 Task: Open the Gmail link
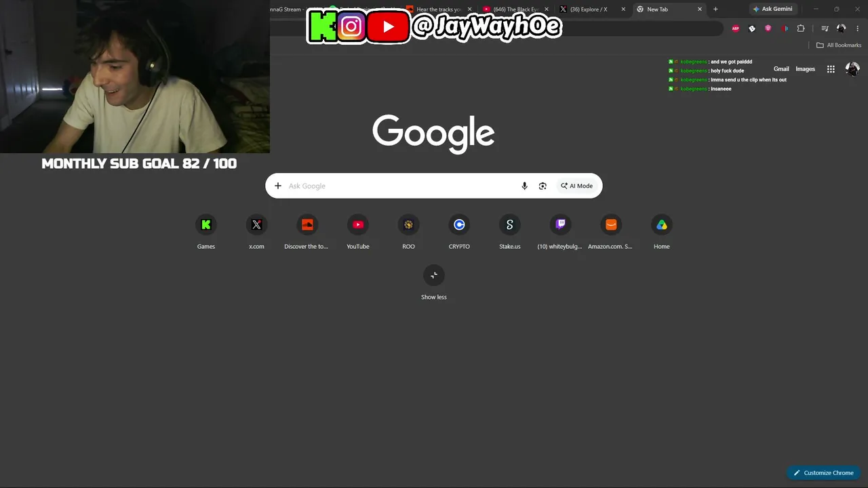click(x=781, y=69)
